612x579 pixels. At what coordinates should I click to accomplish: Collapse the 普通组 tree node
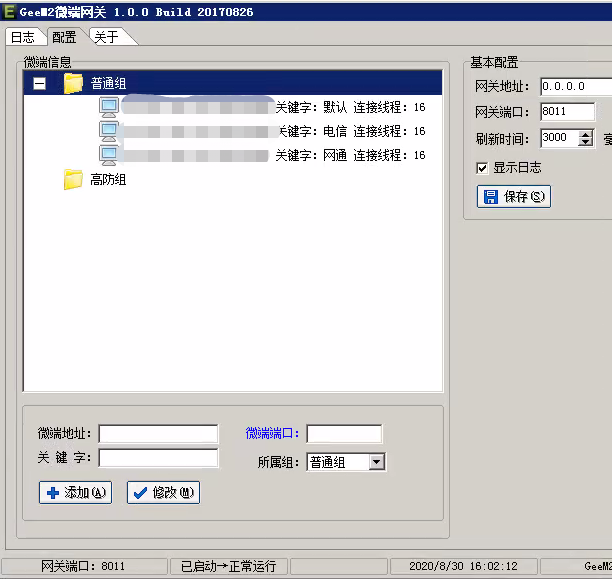(39, 84)
